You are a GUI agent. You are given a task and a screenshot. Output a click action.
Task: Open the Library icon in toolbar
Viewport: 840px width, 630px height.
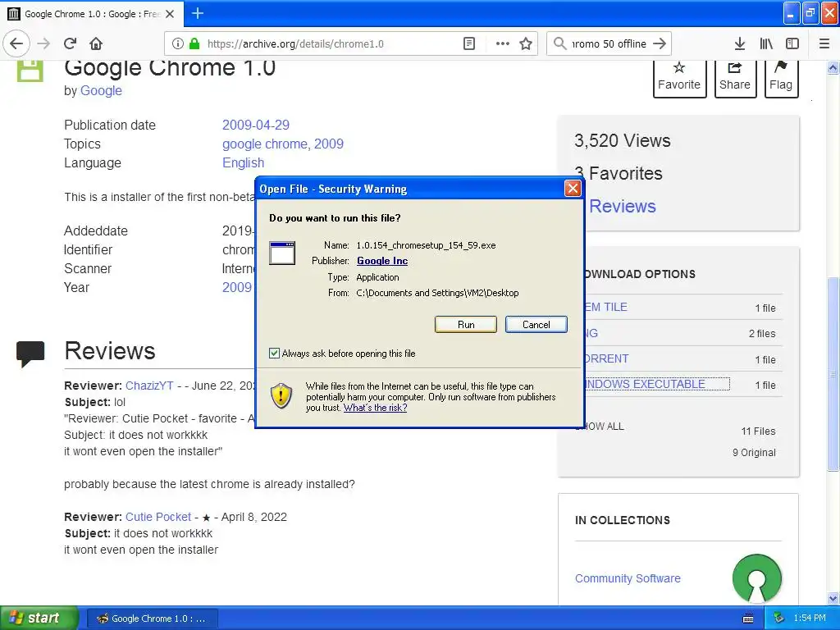[x=766, y=44]
